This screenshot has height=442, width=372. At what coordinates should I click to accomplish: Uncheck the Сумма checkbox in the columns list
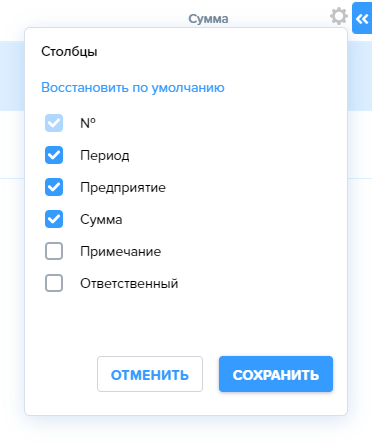pos(54,219)
